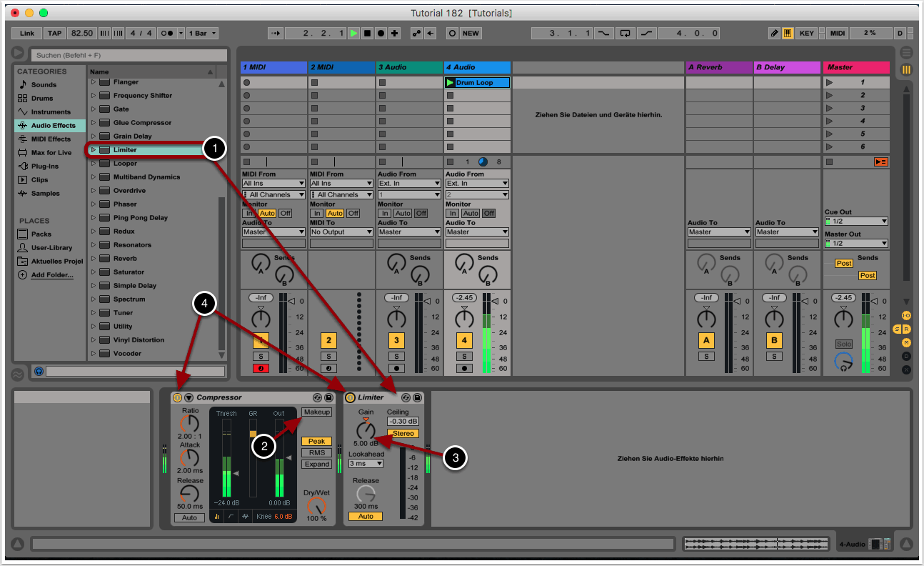The height and width of the screenshot is (566, 924).
Task: Click the transport Stop button
Action: pyautogui.click(x=367, y=33)
